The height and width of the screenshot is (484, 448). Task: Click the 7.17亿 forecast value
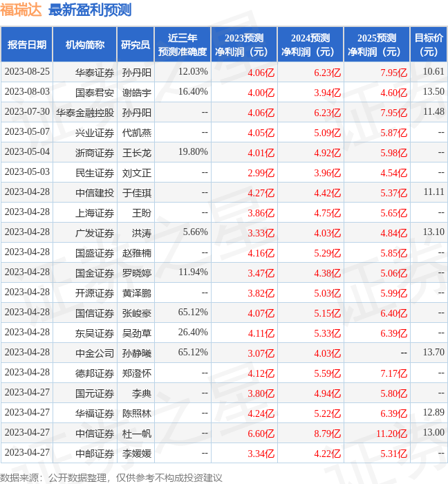(x=393, y=373)
